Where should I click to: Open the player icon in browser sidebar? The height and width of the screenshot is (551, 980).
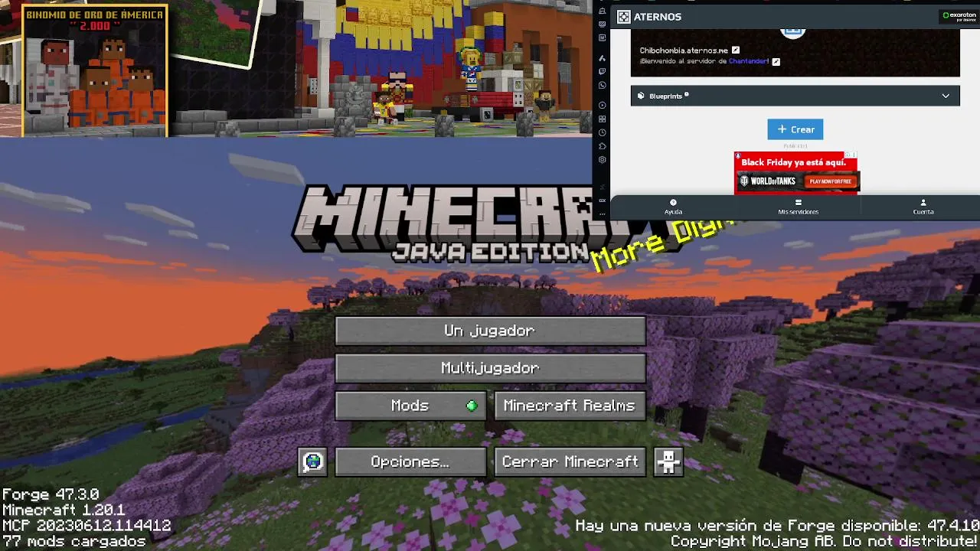[x=603, y=106]
